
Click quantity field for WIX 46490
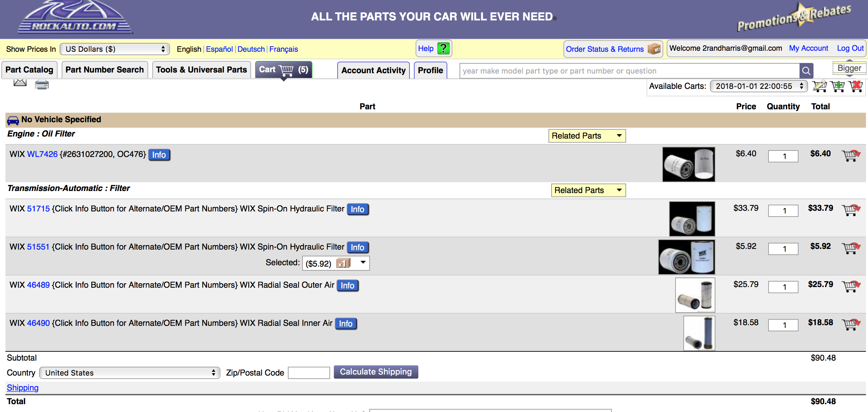coord(783,325)
